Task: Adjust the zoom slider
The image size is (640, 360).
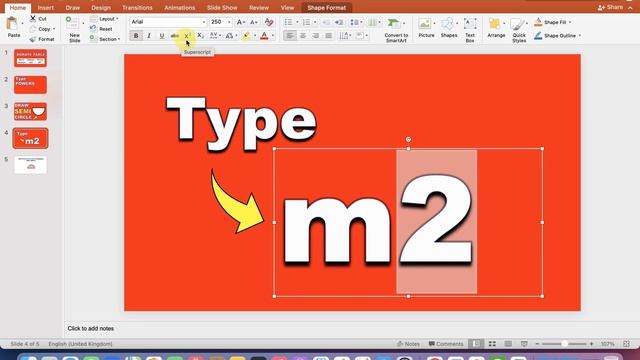Action: [x=564, y=344]
